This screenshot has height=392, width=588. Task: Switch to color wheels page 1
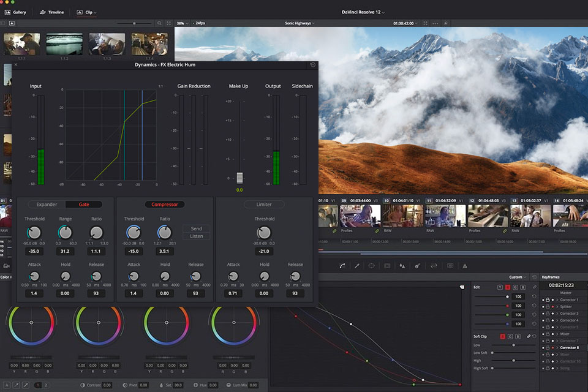click(x=38, y=385)
